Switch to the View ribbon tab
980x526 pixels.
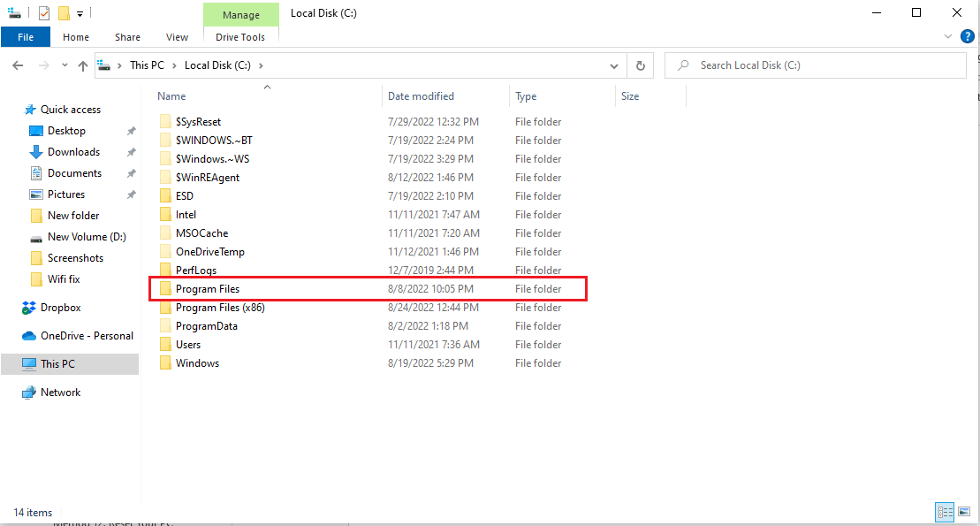tap(177, 37)
